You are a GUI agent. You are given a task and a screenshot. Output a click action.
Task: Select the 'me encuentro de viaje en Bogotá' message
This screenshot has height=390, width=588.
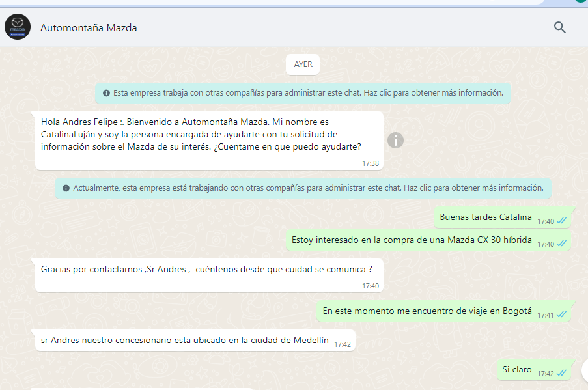click(444, 311)
